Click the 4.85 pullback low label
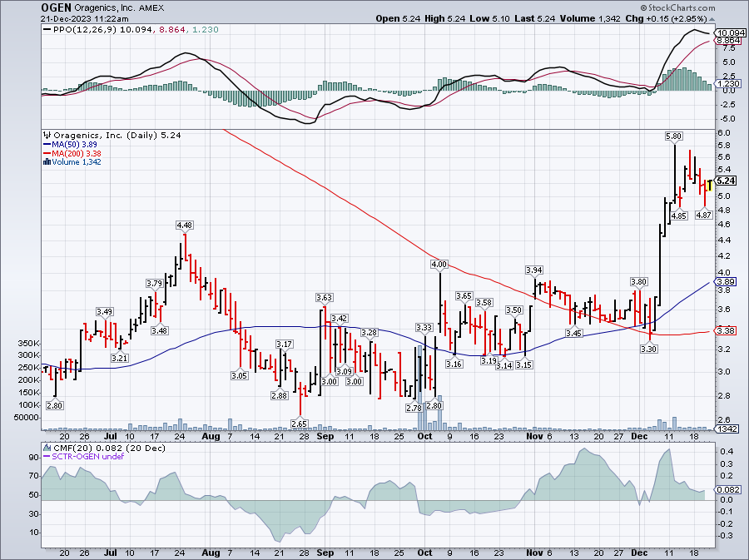The image size is (749, 560). click(678, 216)
